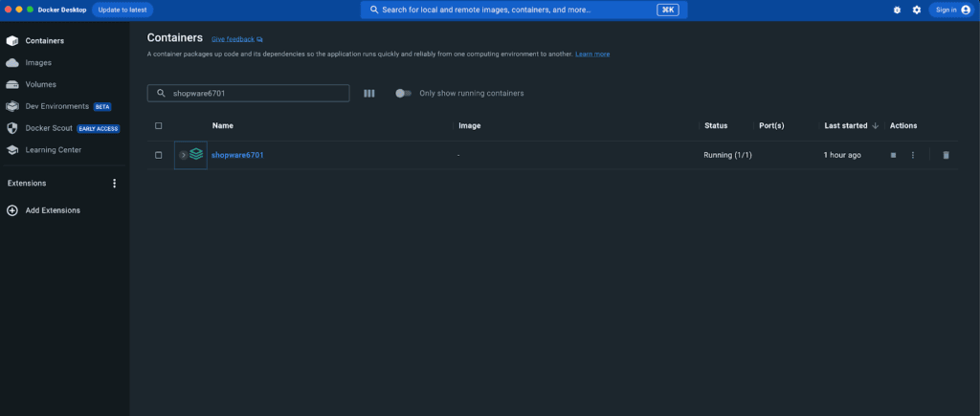980x416 pixels.
Task: Click the magnifier icon in container filter
Action: [161, 93]
